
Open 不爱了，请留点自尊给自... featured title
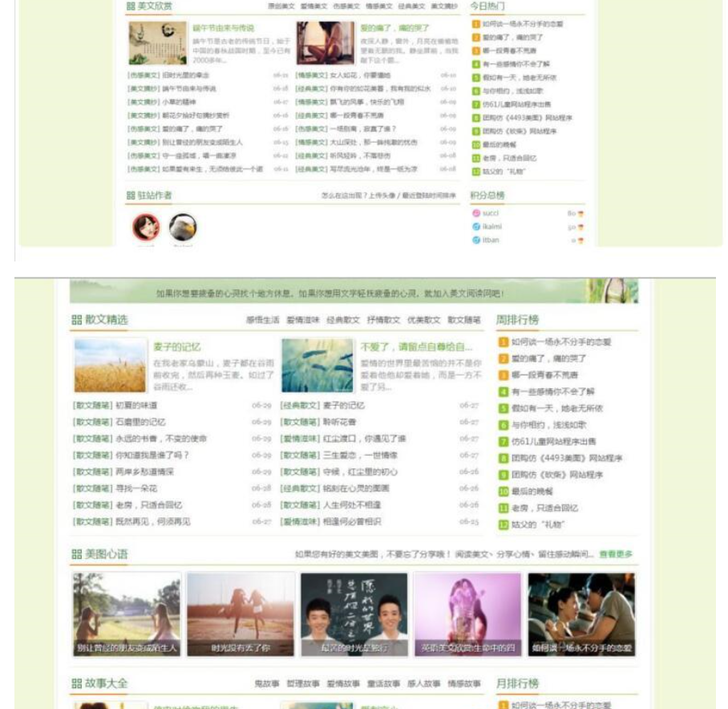coord(416,346)
